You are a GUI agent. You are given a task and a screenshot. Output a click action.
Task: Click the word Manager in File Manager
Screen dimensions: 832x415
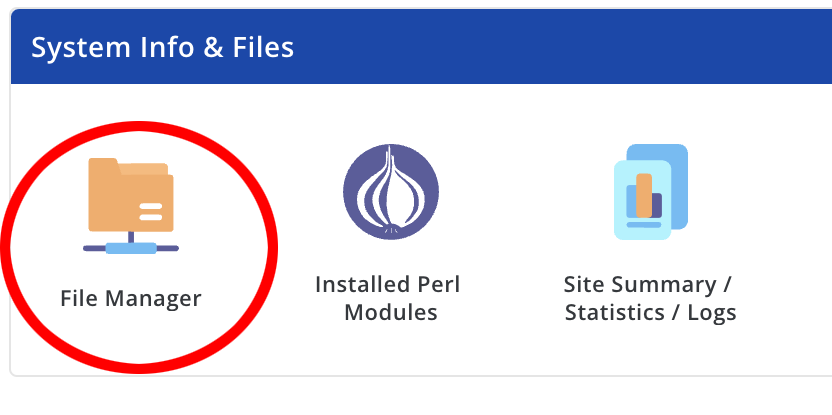pos(153,298)
